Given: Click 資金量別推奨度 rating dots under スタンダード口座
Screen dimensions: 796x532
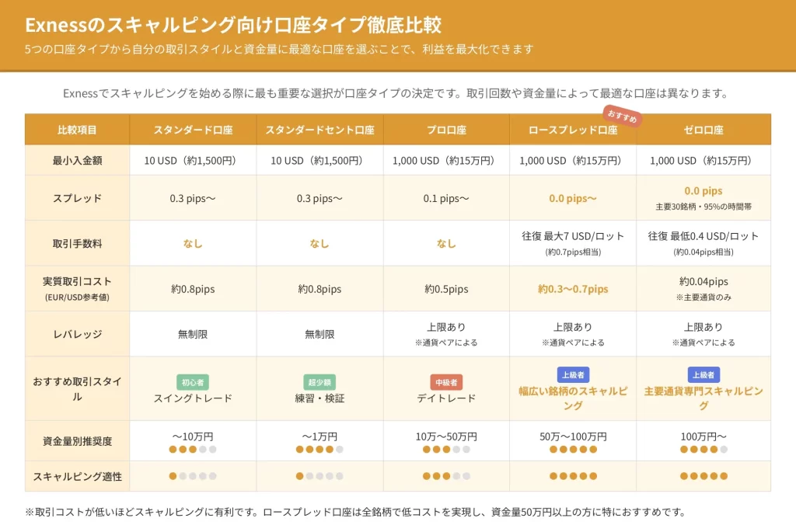Looking at the screenshot, I should click(193, 449).
